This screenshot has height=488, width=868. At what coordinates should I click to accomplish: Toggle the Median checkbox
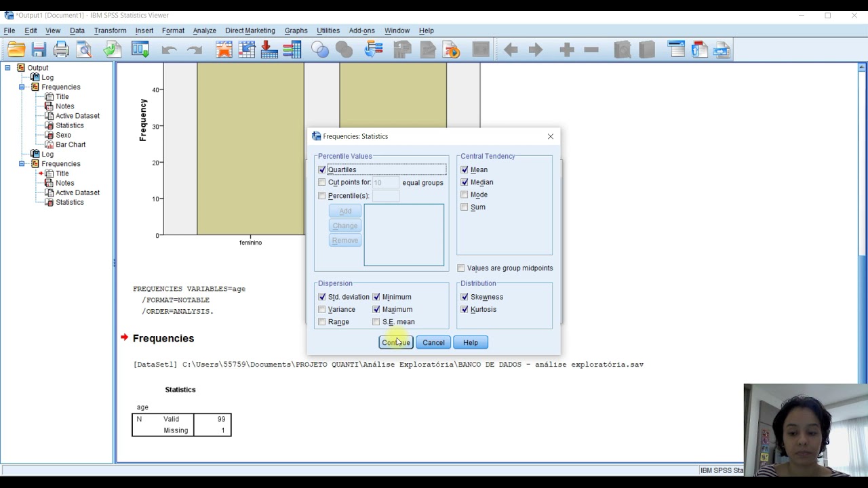(x=465, y=182)
